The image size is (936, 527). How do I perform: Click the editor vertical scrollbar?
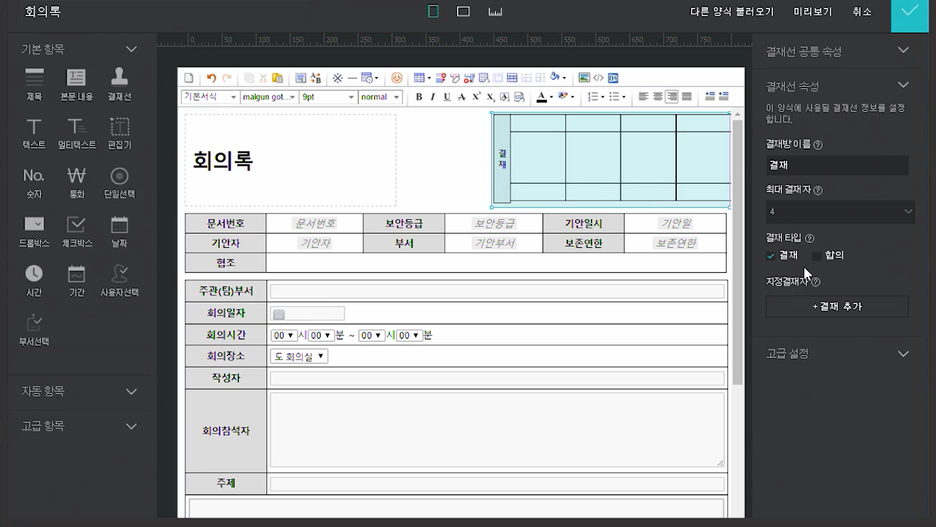click(738, 251)
